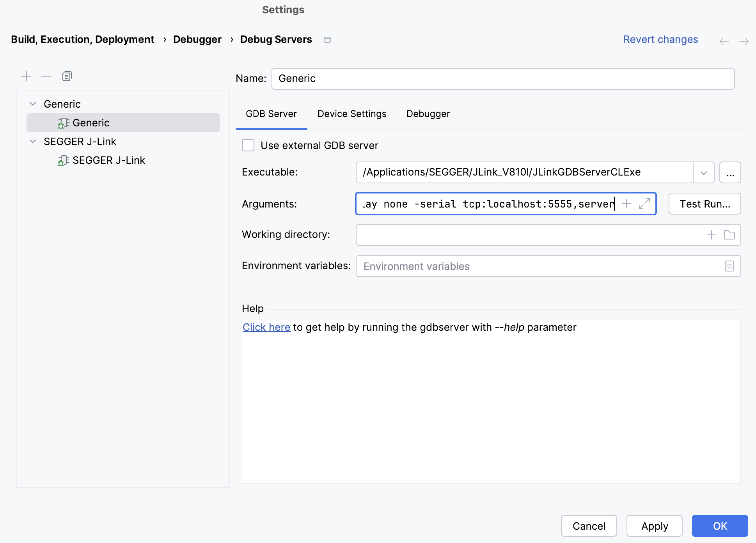Run Test Run for the GDB server

[x=704, y=204]
